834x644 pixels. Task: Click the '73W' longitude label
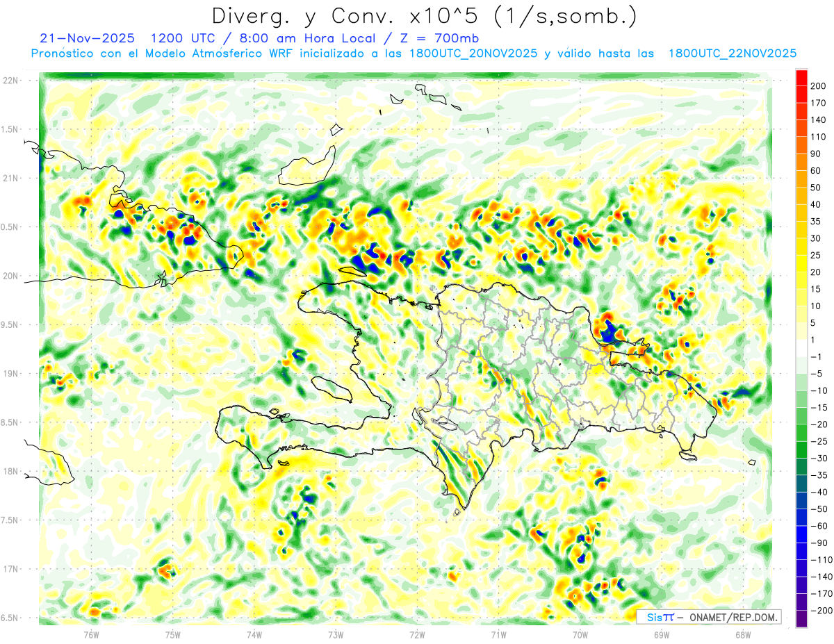point(335,634)
